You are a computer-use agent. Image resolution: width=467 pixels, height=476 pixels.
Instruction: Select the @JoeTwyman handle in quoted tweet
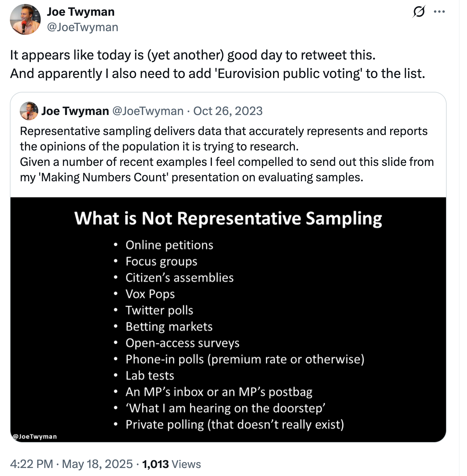point(148,111)
